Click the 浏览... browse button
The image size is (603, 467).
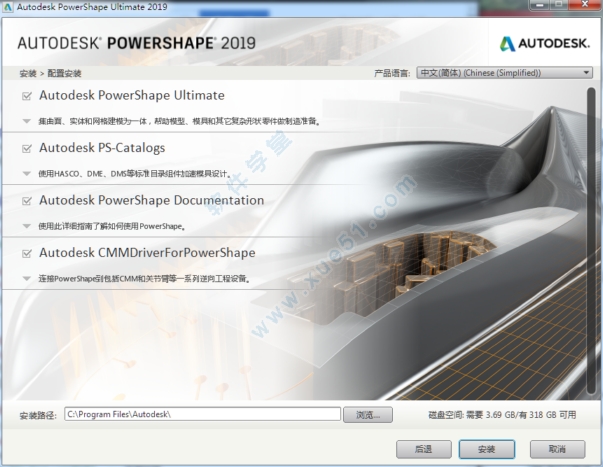click(368, 415)
